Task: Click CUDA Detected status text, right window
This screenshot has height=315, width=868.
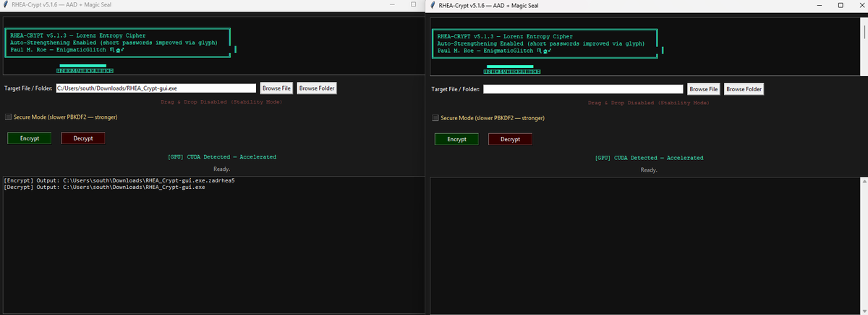Action: pos(649,157)
